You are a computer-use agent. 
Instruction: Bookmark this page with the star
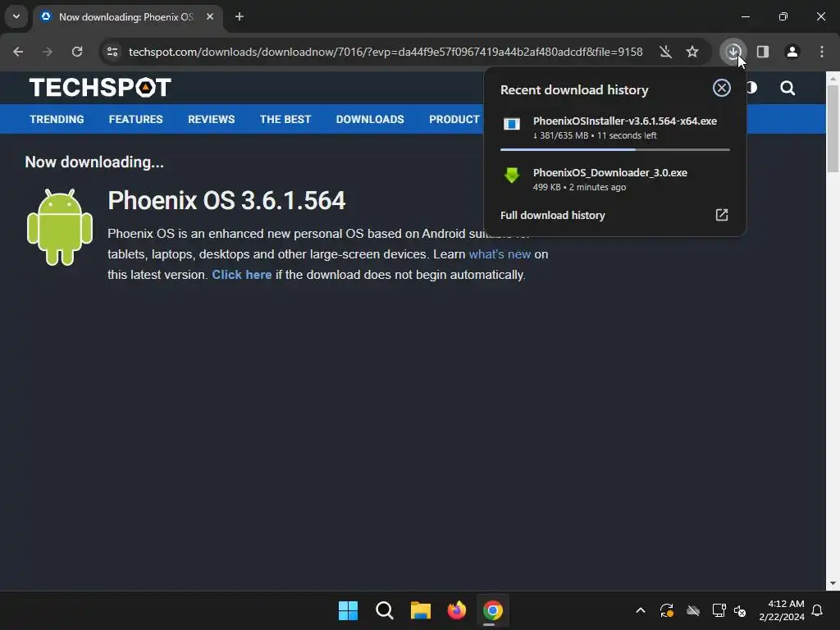coord(692,52)
